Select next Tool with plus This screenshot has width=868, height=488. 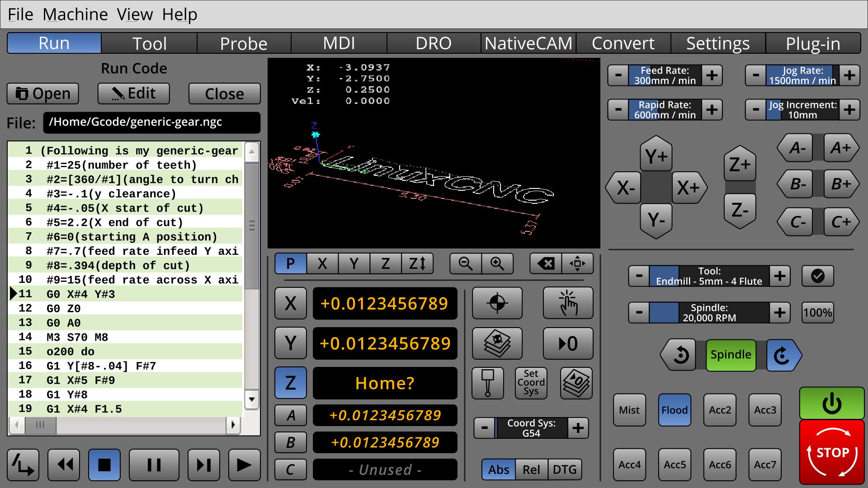point(780,276)
